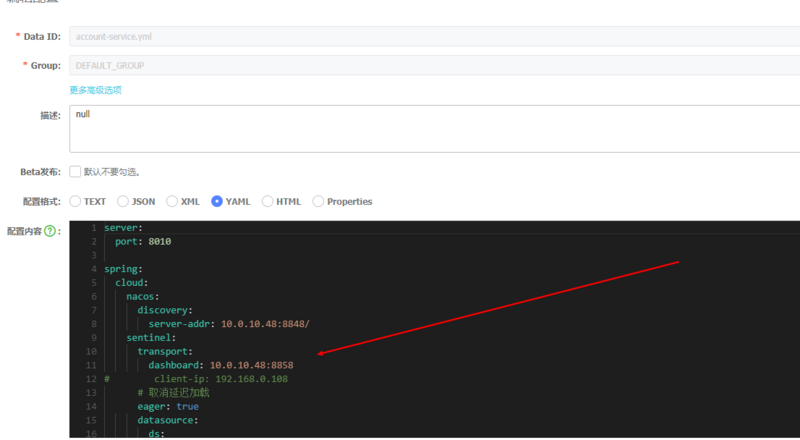Viewport: 800px width, 440px height.
Task: Click the server-addr 10.0.10.48:8848/ value
Action: [x=265, y=324]
